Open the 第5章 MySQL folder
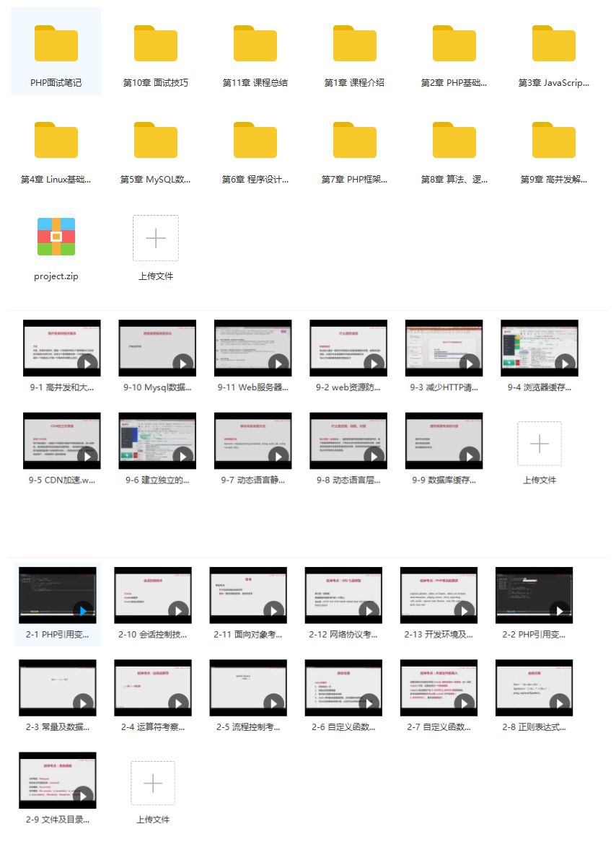 click(x=156, y=140)
